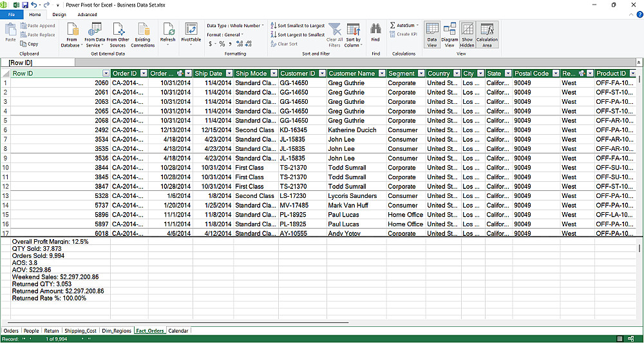Switch to Diagram View
Viewport: 644px width, 343px height.
[x=450, y=35]
